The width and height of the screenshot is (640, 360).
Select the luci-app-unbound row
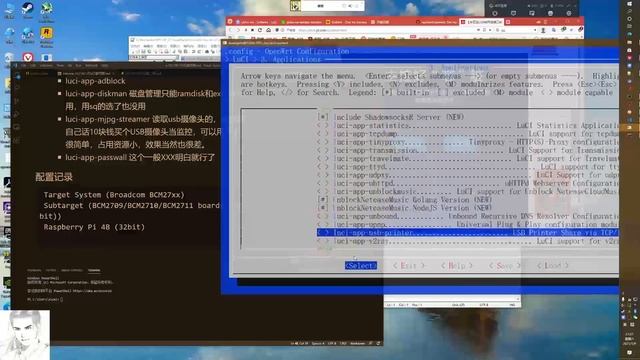(467, 216)
